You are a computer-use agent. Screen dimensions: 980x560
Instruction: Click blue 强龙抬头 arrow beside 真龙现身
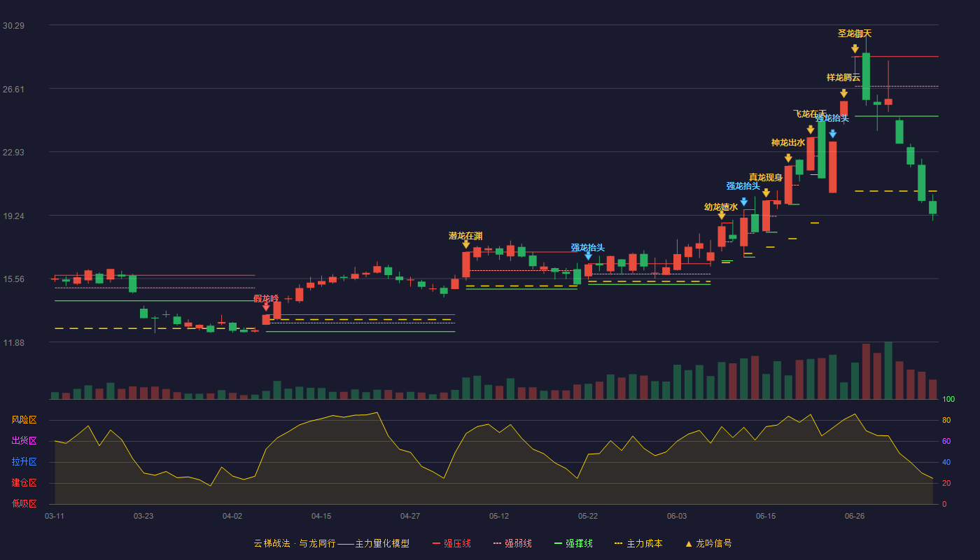pyautogui.click(x=743, y=202)
